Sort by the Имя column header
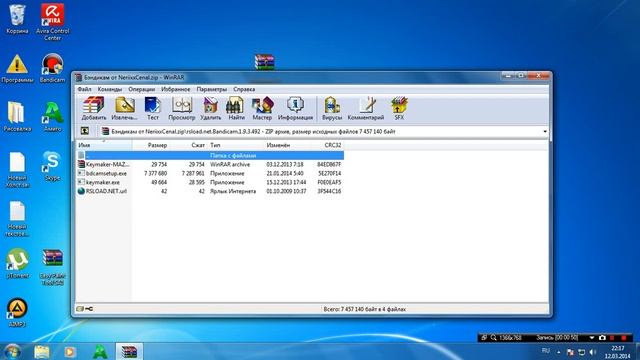 pyautogui.click(x=104, y=145)
